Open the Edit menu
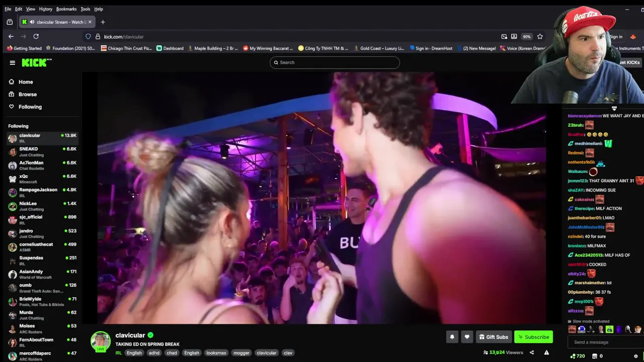 [19, 9]
